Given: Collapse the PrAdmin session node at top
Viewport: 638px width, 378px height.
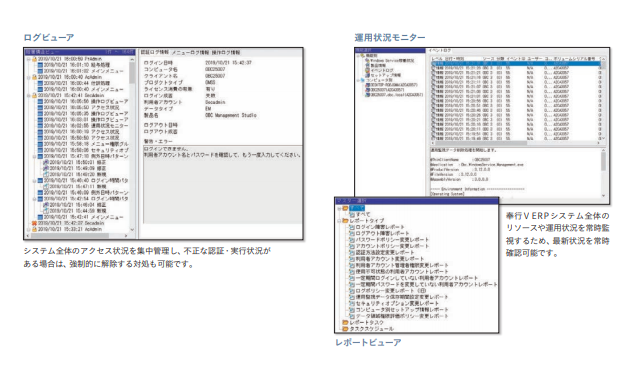Looking at the screenshot, I should [x=28, y=59].
